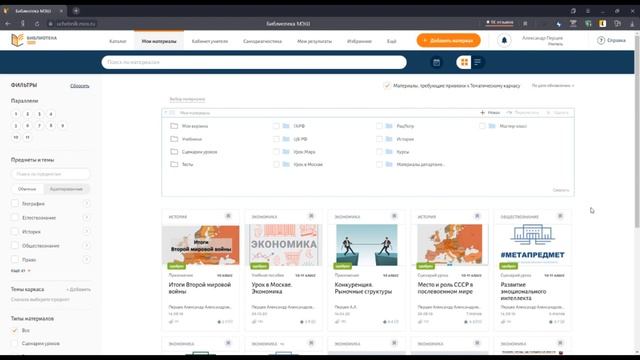Viewport: 640px width, 360px height.
Task: Open the Кабинет учителя tab
Action: tap(210, 41)
